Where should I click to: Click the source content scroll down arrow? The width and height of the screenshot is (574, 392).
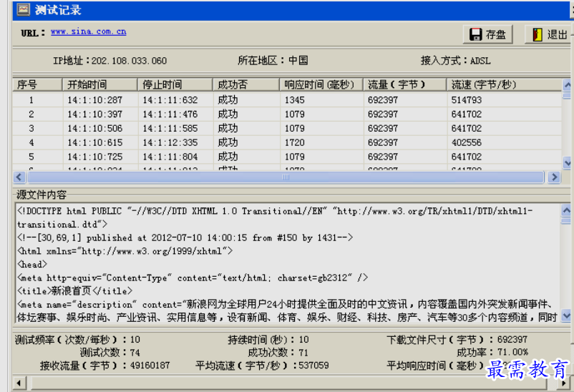coord(566,315)
